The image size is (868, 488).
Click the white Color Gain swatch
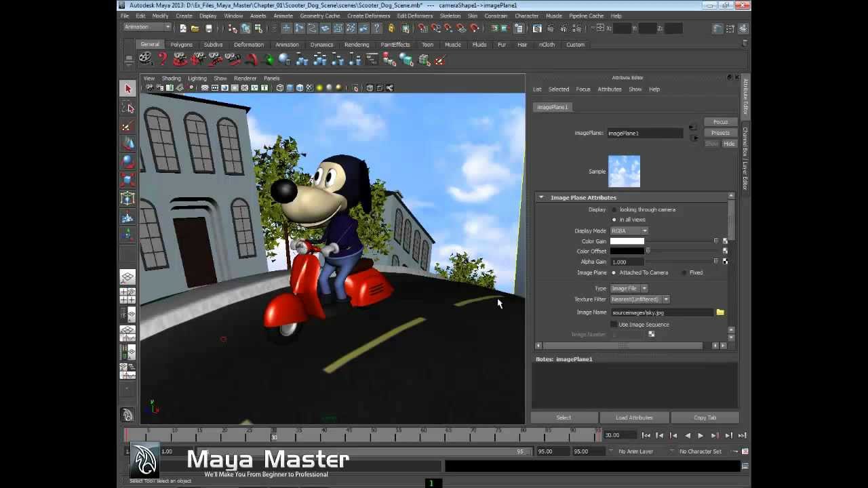pos(627,241)
